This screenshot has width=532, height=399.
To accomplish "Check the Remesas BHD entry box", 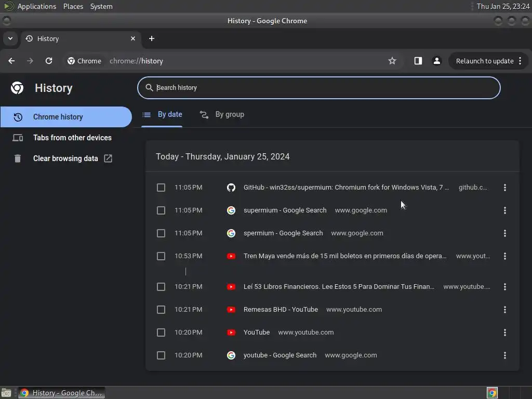I will coord(161,310).
